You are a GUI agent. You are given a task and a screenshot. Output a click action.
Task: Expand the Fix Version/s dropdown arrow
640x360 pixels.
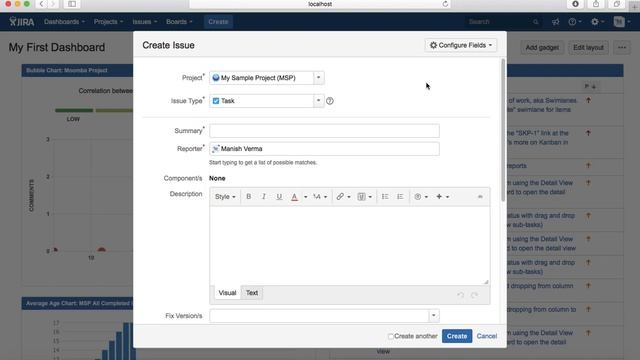point(433,316)
